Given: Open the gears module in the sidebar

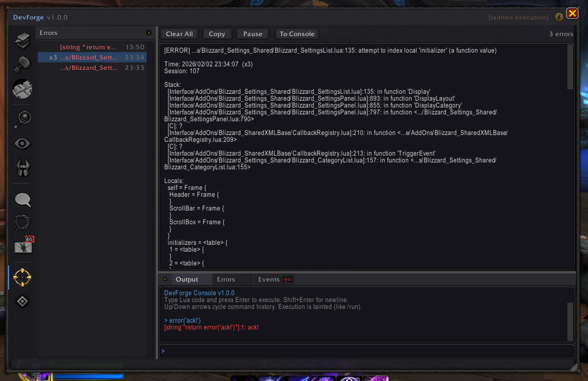Looking at the screenshot, I should click(22, 89).
